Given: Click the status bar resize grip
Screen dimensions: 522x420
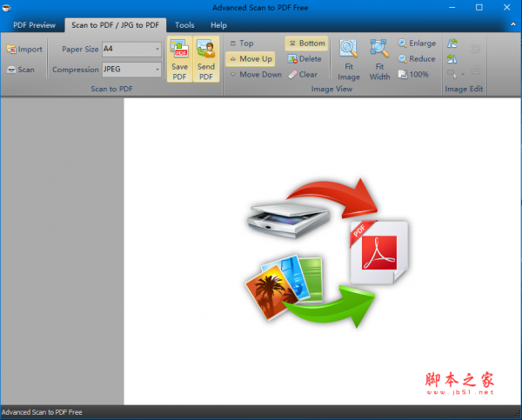Looking at the screenshot, I should [518, 414].
